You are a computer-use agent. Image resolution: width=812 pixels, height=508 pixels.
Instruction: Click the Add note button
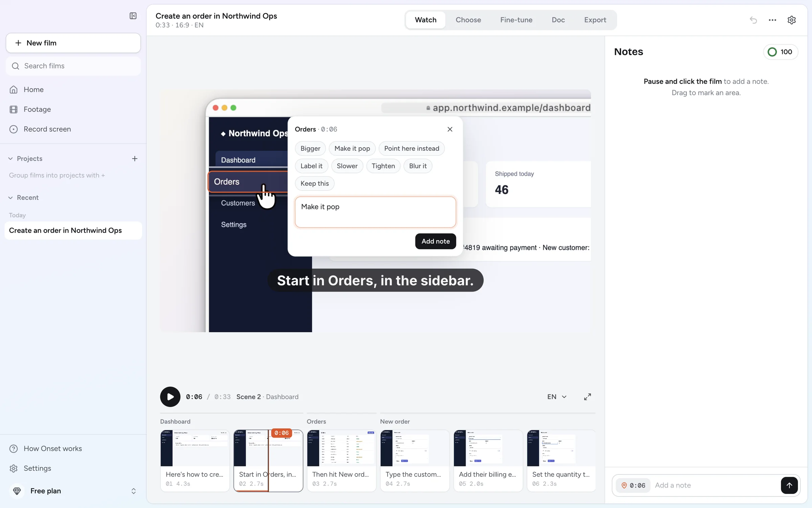[x=435, y=241]
